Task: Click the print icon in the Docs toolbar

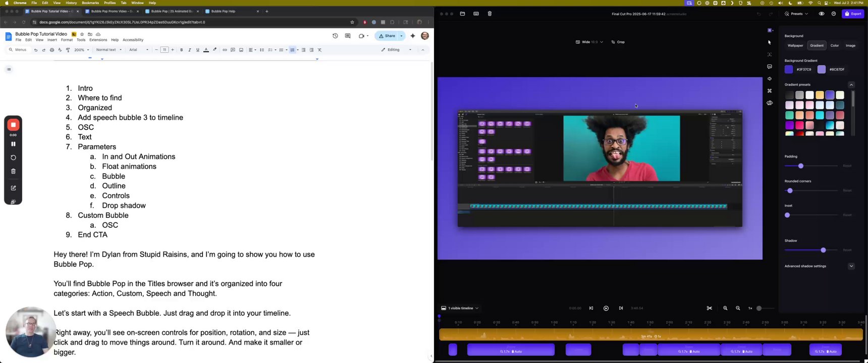Action: point(52,50)
